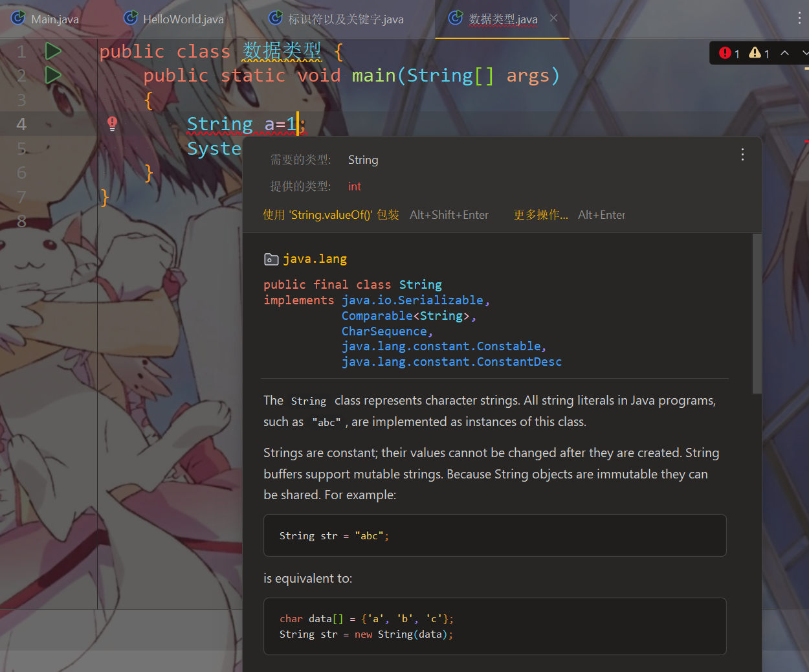Click the documentation popup scrollbar

[x=757, y=314]
